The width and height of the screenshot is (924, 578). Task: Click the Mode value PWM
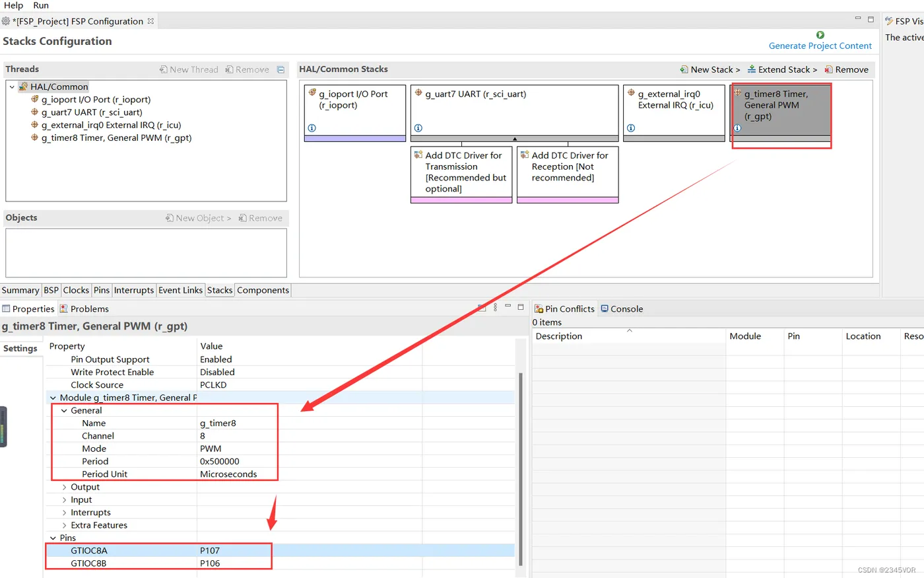tap(211, 449)
